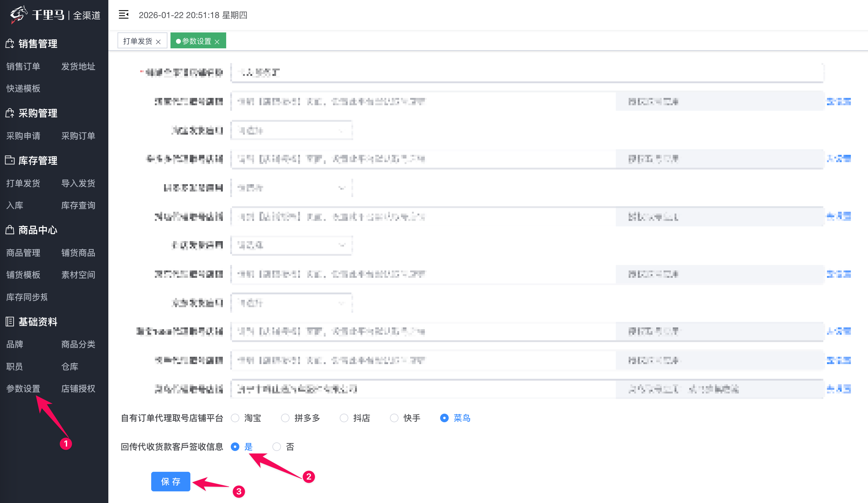Select the 拼多多 platform radio button

click(285, 418)
